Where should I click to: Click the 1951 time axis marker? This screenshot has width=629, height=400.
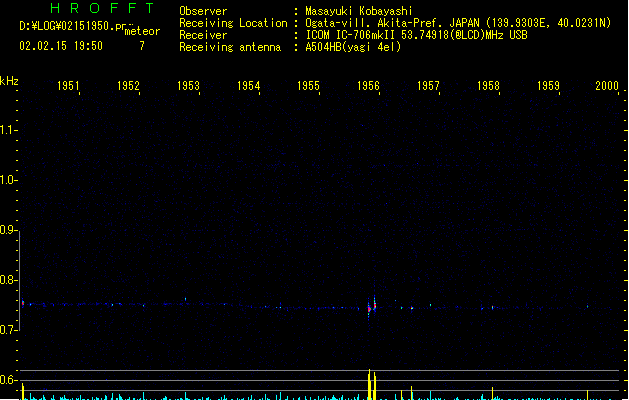[68, 86]
